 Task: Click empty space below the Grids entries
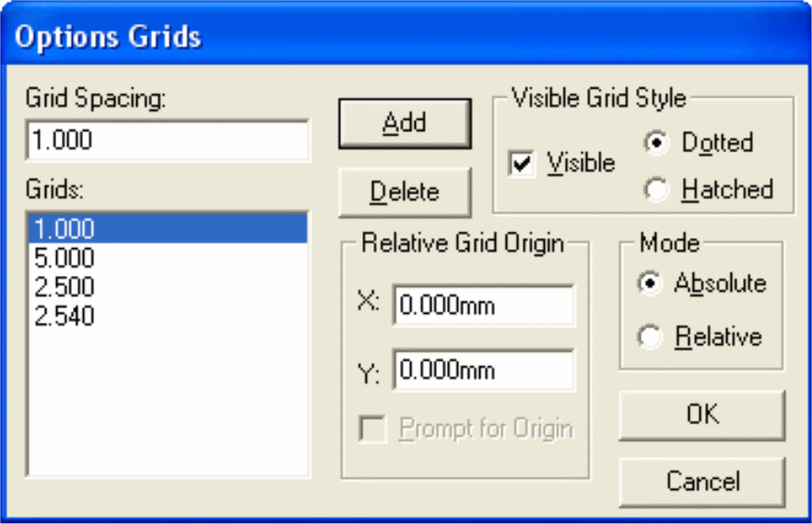168,406
